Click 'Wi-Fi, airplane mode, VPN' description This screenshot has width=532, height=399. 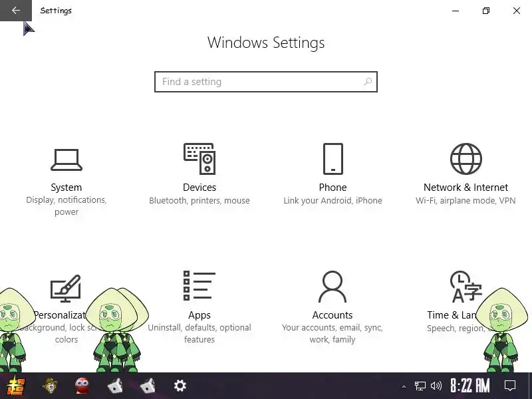point(466,201)
